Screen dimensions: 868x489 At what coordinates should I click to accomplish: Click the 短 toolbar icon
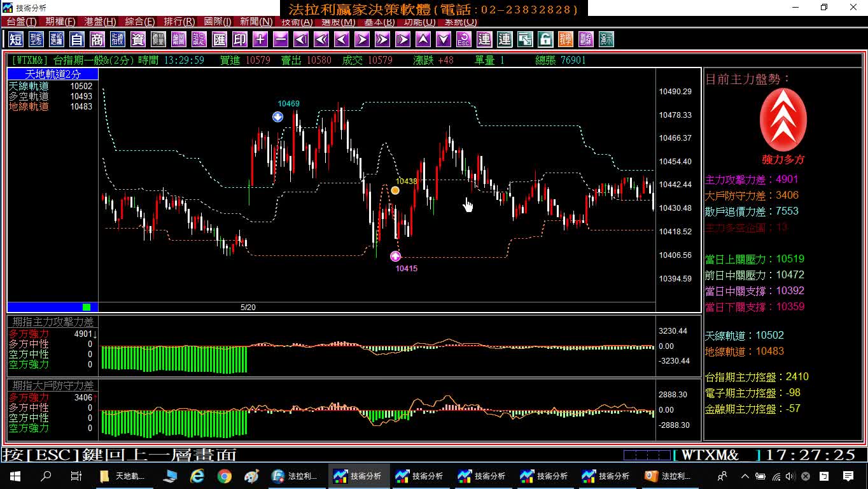[16, 39]
